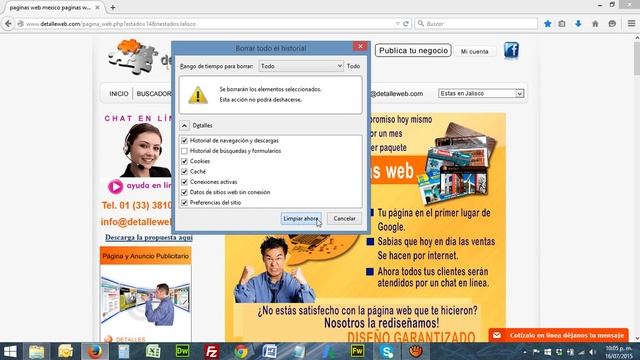
Task: Open the Word icon in the taskbar
Action: 270,351
